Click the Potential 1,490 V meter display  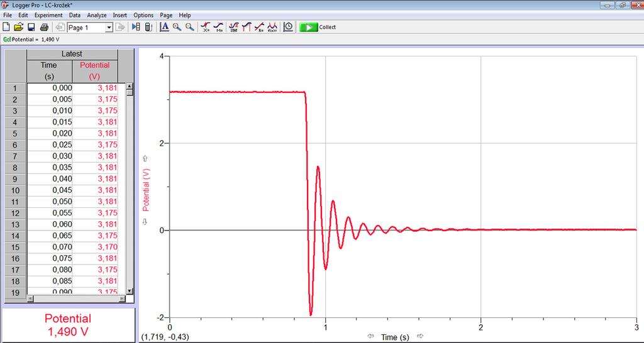pyautogui.click(x=68, y=325)
